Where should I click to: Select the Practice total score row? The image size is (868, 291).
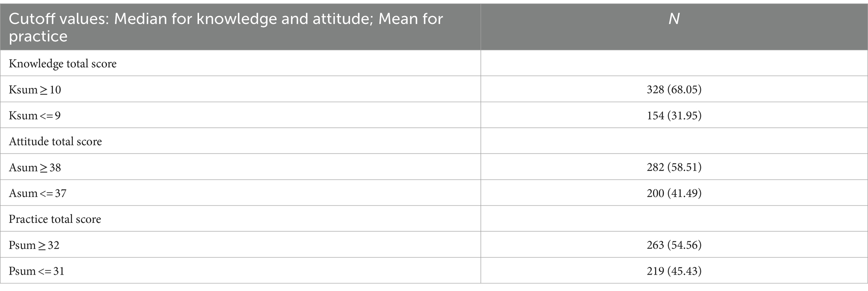click(434, 219)
